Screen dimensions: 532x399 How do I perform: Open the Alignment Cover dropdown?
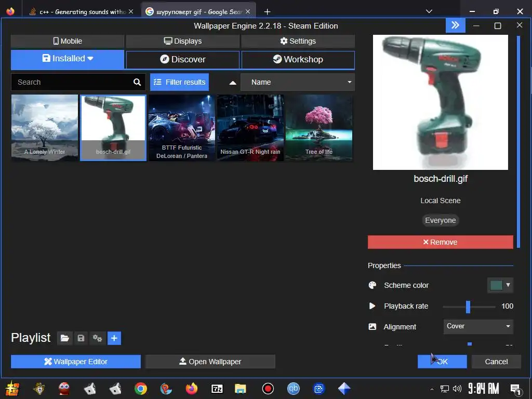tap(478, 326)
